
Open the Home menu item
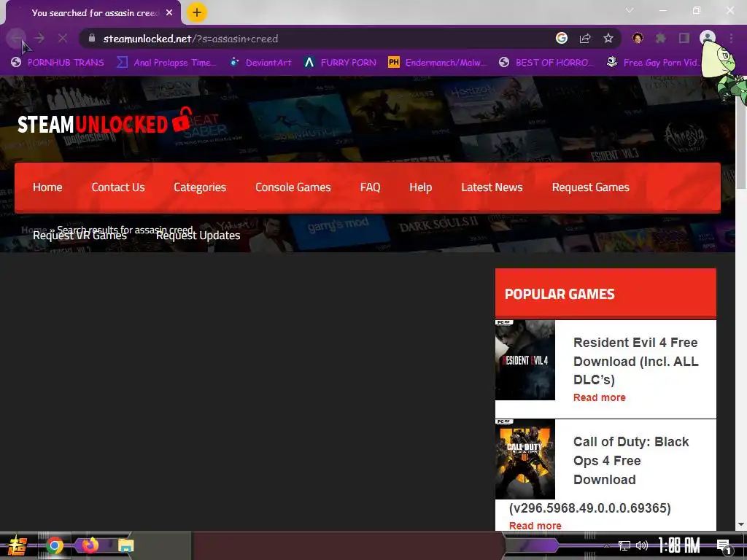pyautogui.click(x=47, y=187)
